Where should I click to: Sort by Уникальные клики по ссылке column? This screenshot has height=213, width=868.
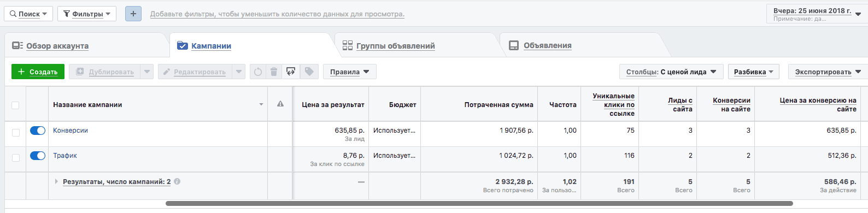click(614, 104)
